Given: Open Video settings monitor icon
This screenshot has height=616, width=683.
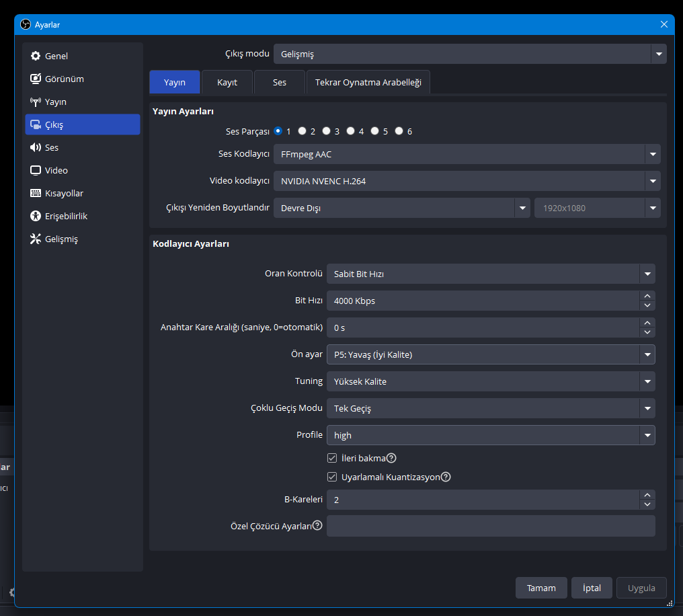Looking at the screenshot, I should pos(36,170).
